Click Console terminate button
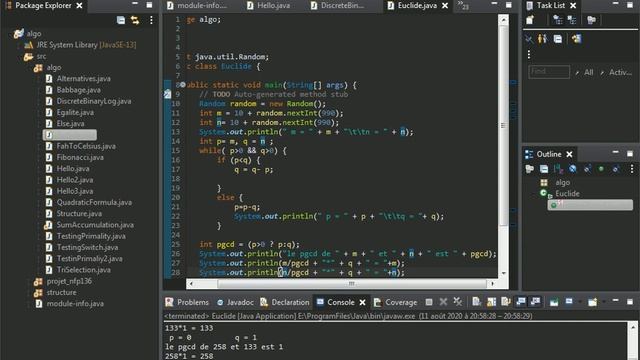The height and width of the screenshot is (360, 640). pos(429,302)
